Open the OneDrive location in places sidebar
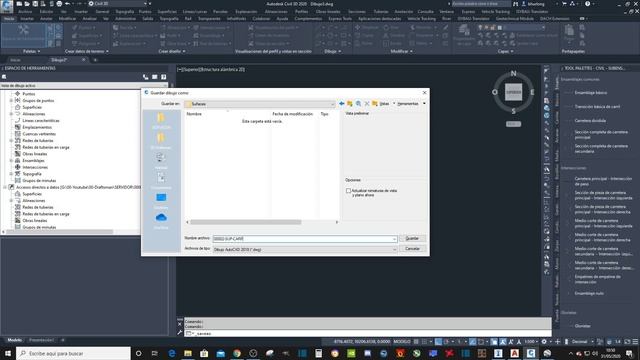Image resolution: width=640 pixels, height=360 pixels. (x=161, y=220)
